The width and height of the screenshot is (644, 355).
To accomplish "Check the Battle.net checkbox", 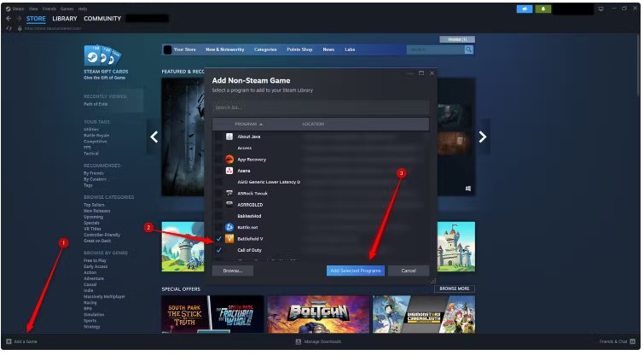I will [219, 227].
